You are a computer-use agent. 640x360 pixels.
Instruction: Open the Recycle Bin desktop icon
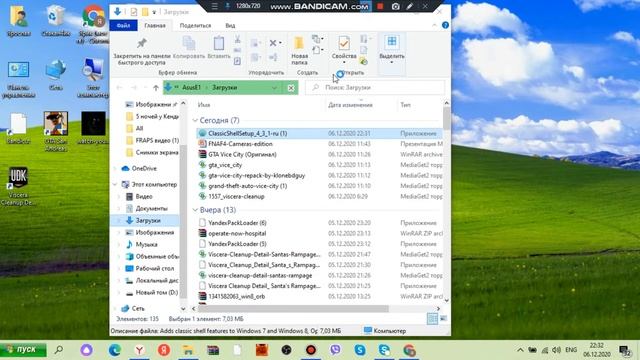point(56,21)
